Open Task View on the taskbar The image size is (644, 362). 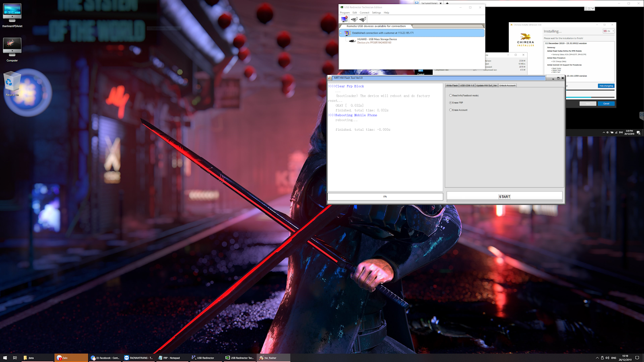click(15, 358)
